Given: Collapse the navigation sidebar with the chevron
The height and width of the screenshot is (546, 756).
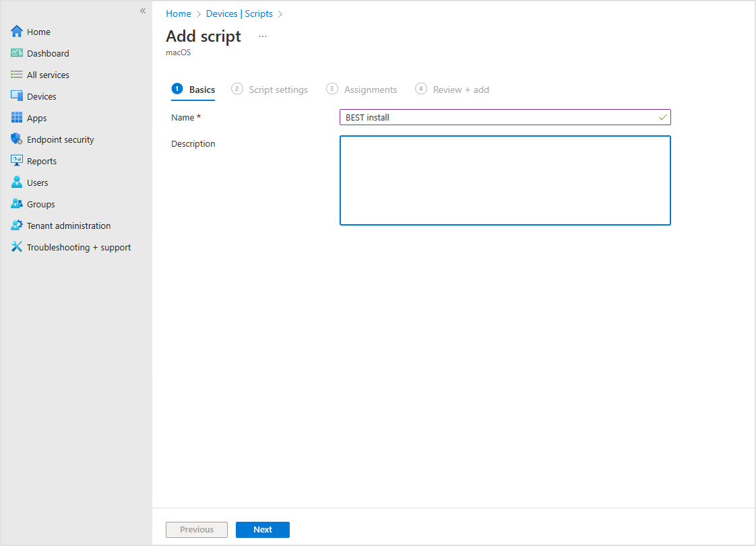Looking at the screenshot, I should pos(142,11).
